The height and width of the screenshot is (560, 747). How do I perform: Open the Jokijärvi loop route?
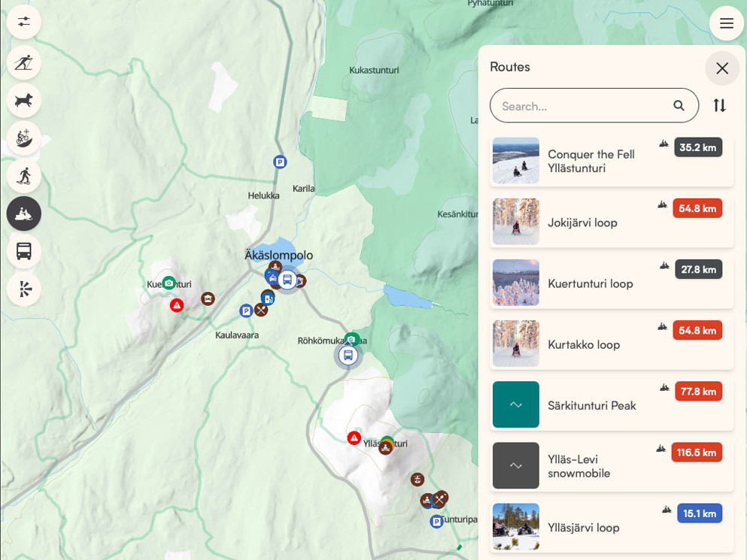(x=612, y=222)
